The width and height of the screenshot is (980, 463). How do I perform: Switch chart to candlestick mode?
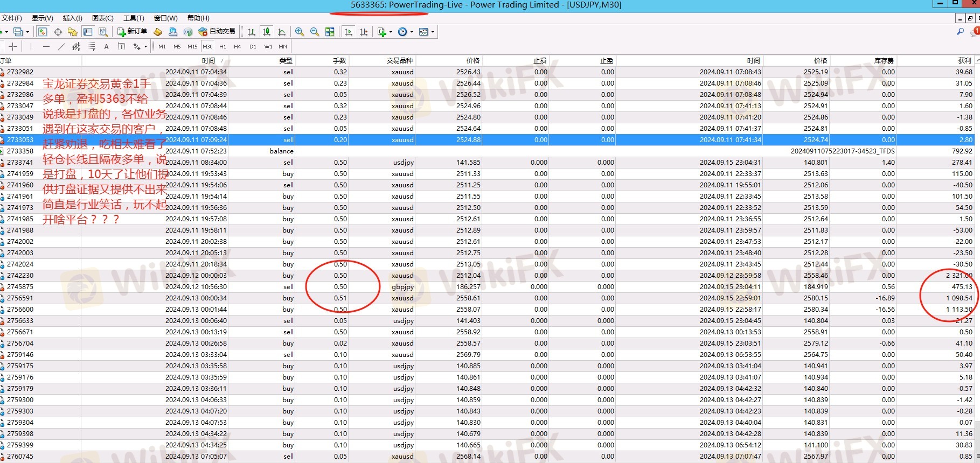(x=266, y=32)
